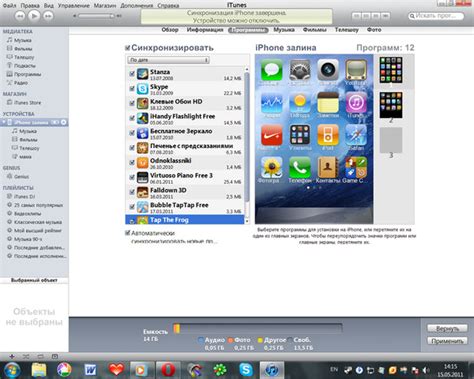Select home screen thumbnail 1

[x=391, y=70]
